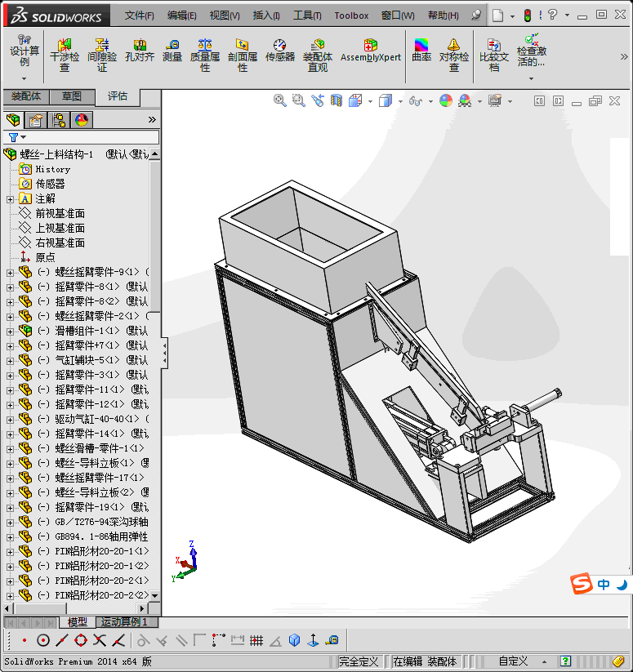
Task: Click the status bar help question icon
Action: pos(566,661)
